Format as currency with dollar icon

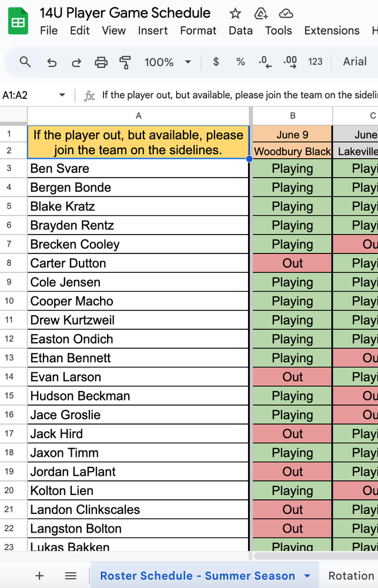tap(216, 62)
